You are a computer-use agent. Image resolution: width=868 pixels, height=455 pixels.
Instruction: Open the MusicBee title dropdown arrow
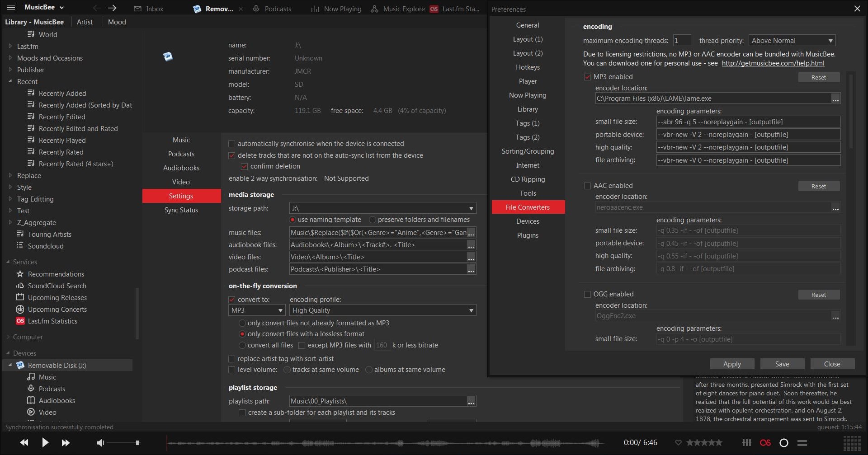point(62,8)
